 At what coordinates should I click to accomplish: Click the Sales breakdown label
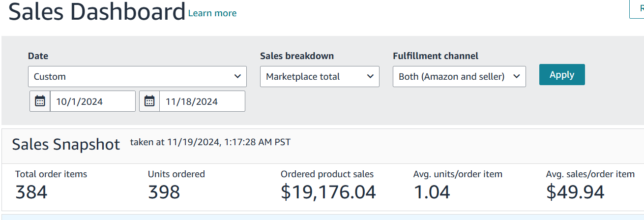(x=297, y=56)
